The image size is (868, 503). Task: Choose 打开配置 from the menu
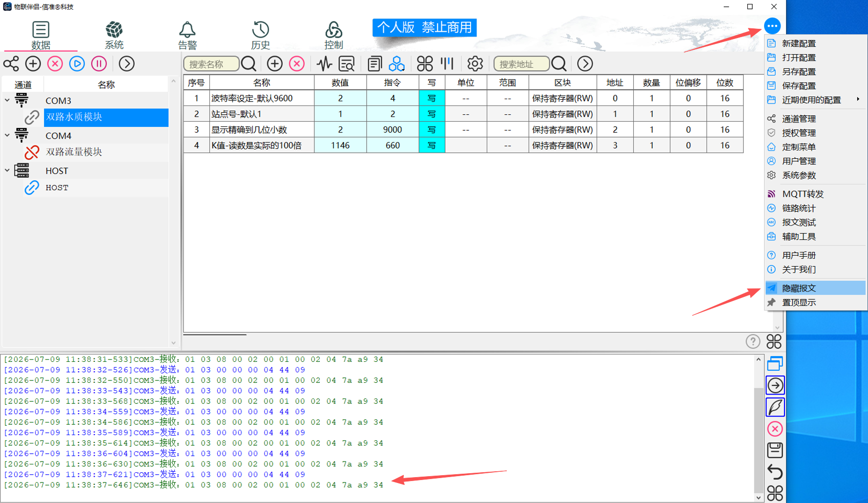tap(815, 58)
